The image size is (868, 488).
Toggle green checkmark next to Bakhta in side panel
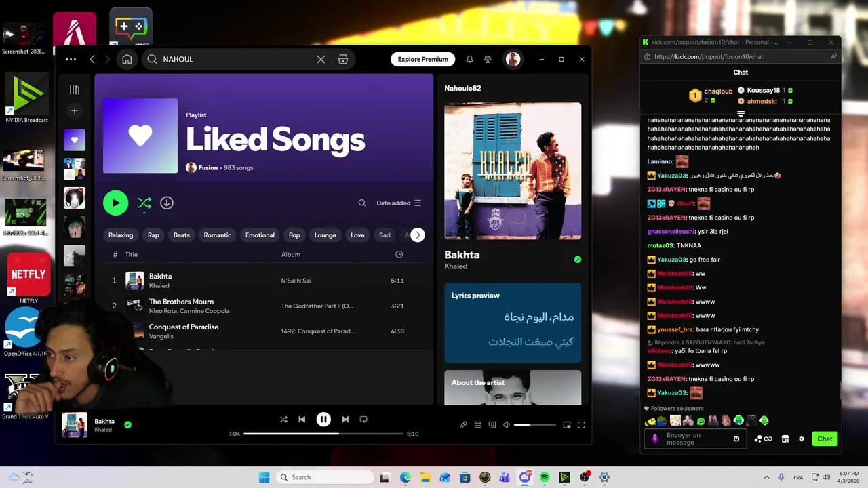coord(577,260)
